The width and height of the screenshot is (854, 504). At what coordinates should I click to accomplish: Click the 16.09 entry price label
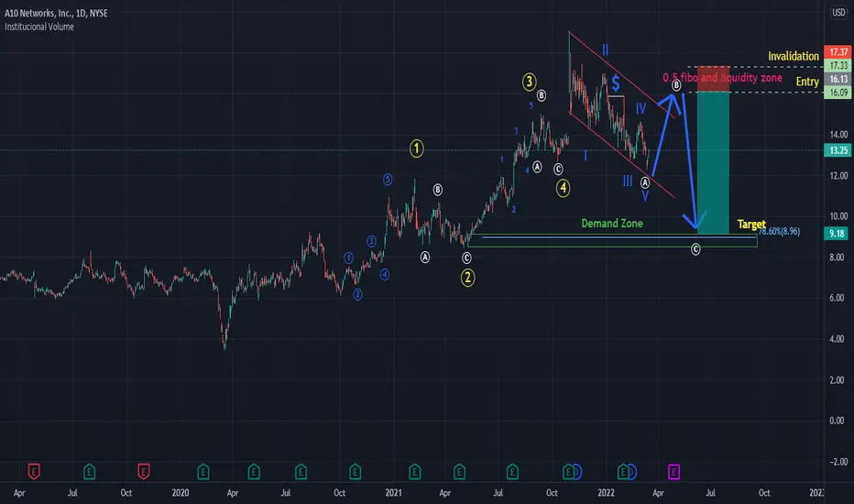point(838,93)
